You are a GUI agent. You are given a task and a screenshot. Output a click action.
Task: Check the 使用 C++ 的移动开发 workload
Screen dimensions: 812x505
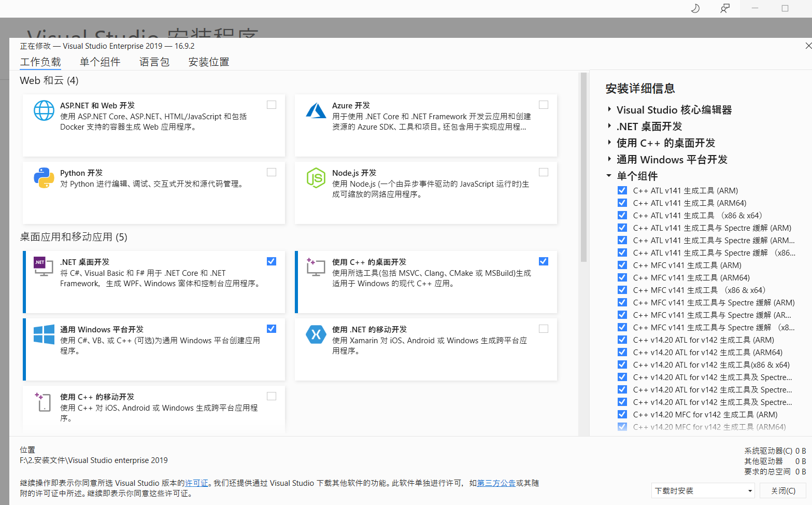[272, 396]
